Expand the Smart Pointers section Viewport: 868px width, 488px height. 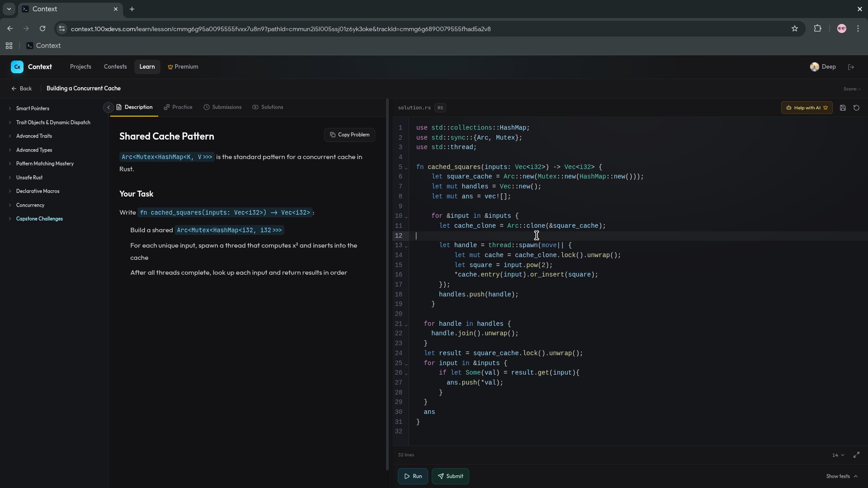pyautogui.click(x=33, y=108)
